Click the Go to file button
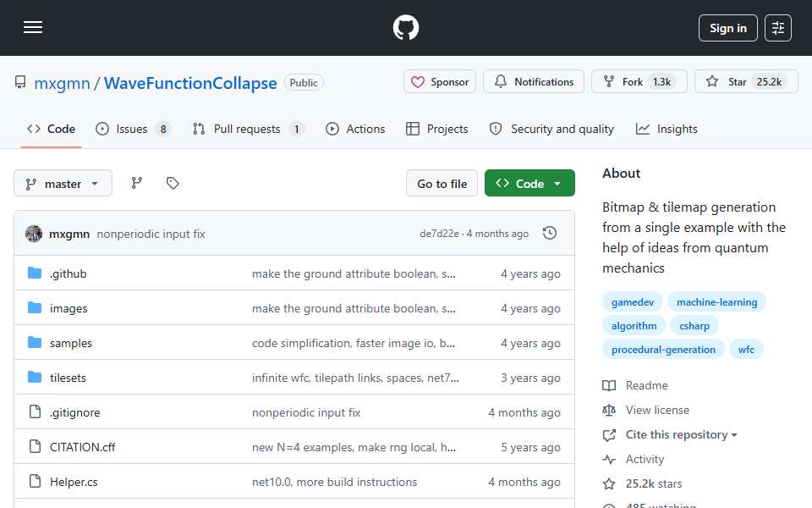This screenshot has height=508, width=812. tap(442, 184)
